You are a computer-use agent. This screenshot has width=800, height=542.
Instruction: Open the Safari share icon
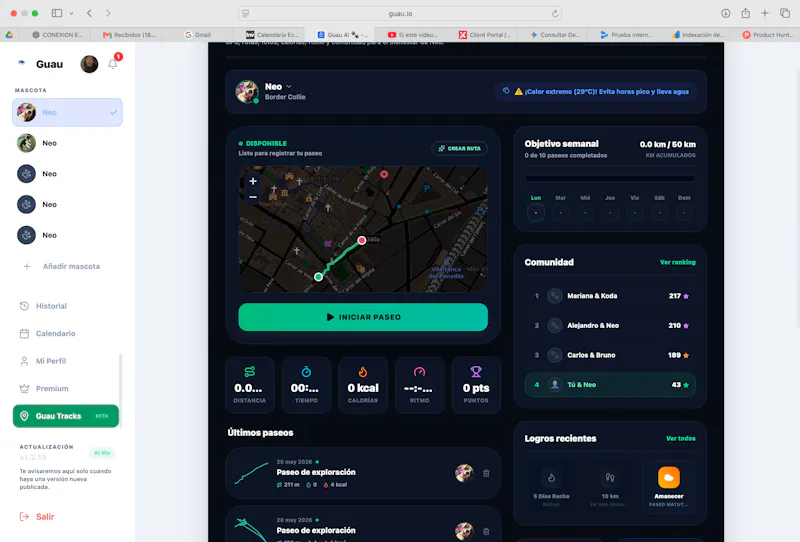point(745,13)
